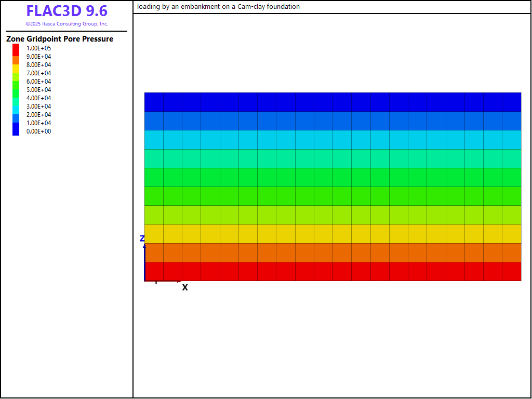
Task: Select the dark blue legend swatch beside 0.00E+00
Action: click(16, 130)
